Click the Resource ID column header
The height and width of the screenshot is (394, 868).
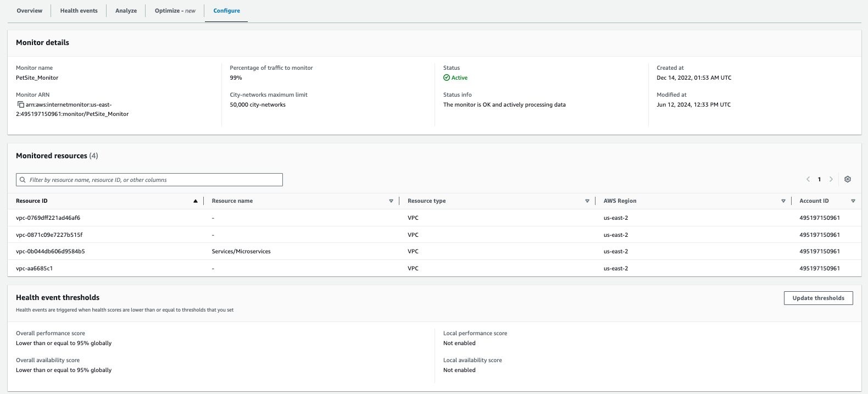tap(32, 201)
